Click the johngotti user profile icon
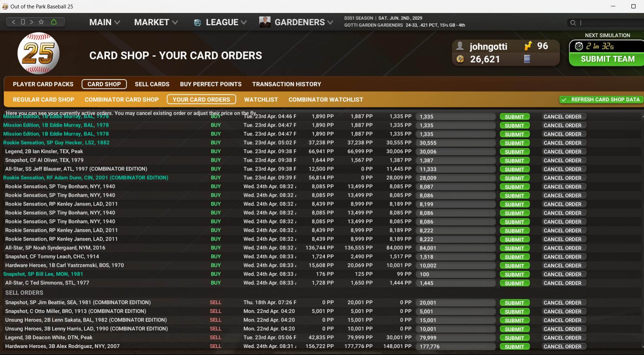The width and height of the screenshot is (644, 355). (x=460, y=46)
